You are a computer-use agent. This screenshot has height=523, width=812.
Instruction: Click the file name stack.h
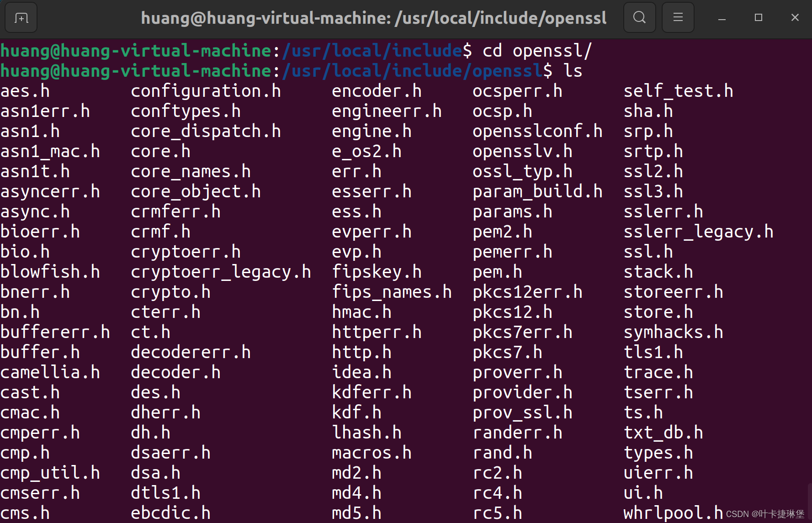pos(658,272)
